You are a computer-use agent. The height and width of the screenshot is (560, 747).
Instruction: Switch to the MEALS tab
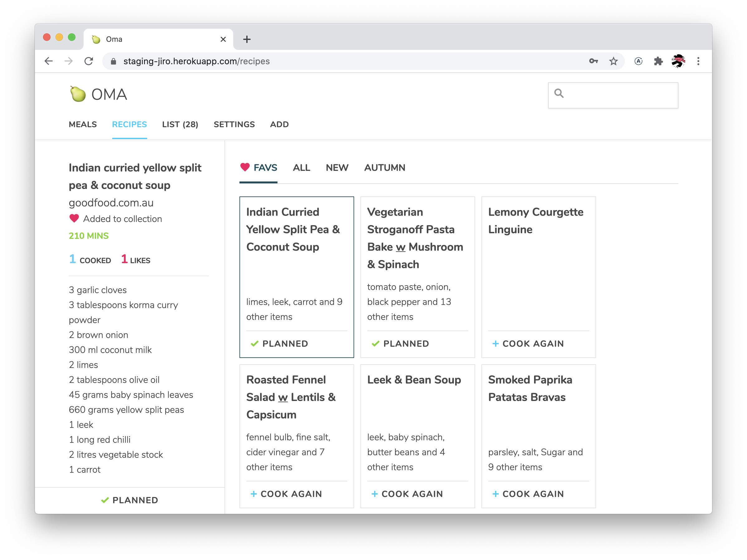(x=83, y=124)
